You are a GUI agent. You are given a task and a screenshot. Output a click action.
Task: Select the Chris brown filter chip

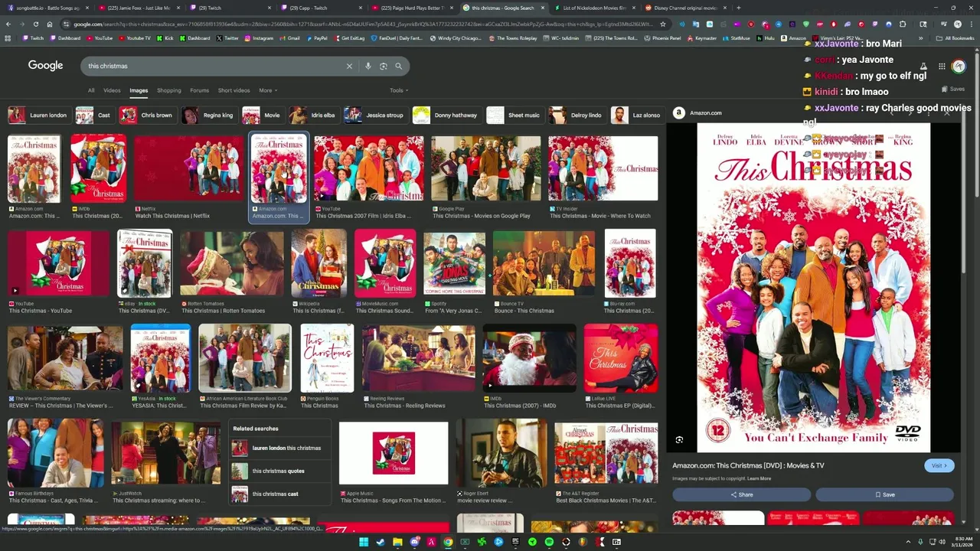pos(148,116)
